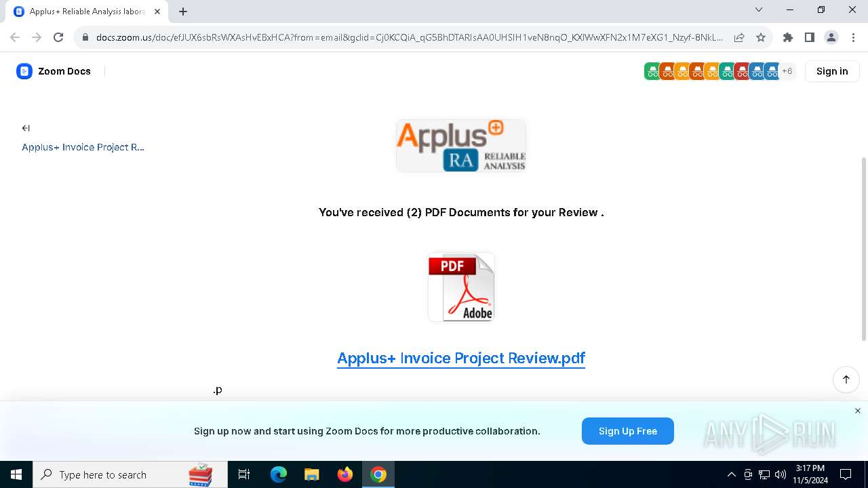The width and height of the screenshot is (868, 488).
Task: Open Chrome extensions puzzle icon
Action: (788, 37)
